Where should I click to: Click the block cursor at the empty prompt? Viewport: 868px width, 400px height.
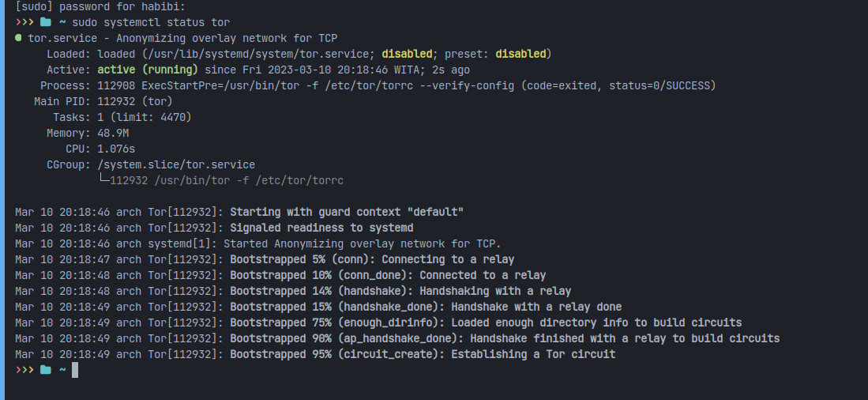75,370
